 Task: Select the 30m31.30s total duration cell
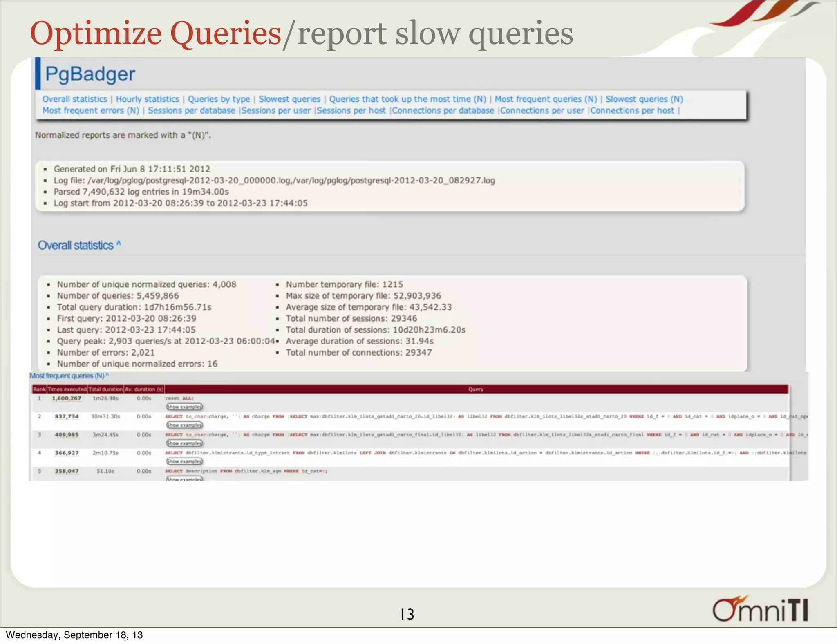click(105, 416)
